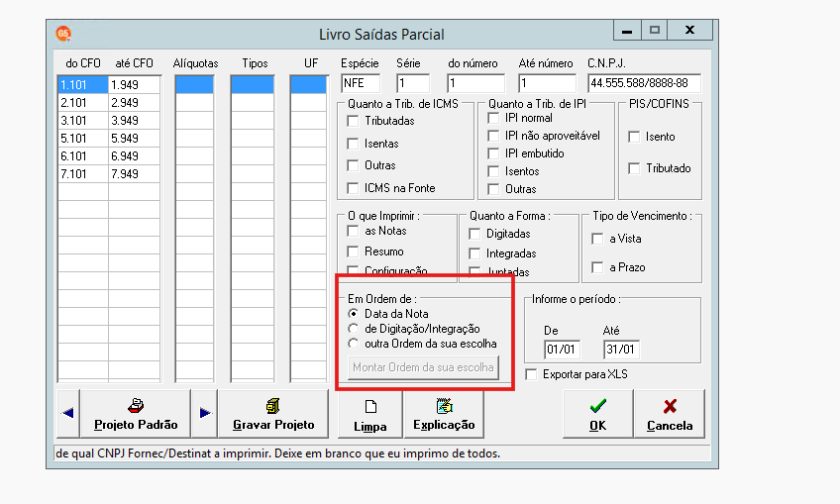Focus the 'Até número' field
This screenshot has height=504, width=840.
[547, 83]
